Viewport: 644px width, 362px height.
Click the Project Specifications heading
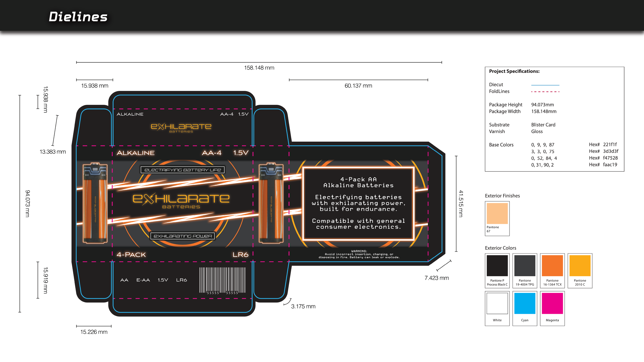(x=514, y=71)
